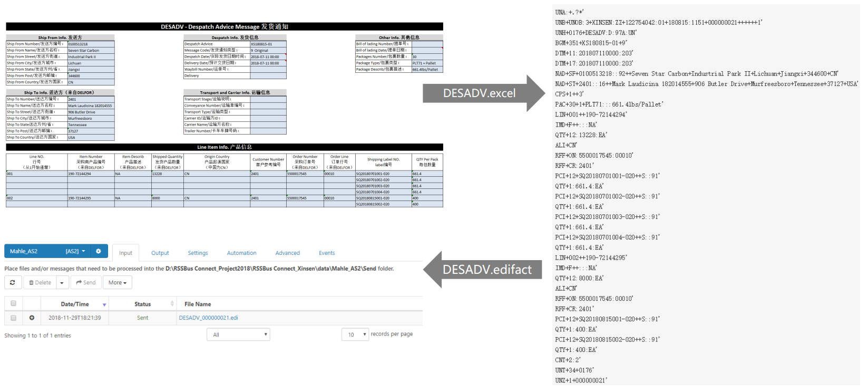Viewport: 868px width, 391px height.
Task: Open the More dropdown menu
Action: coord(117,282)
